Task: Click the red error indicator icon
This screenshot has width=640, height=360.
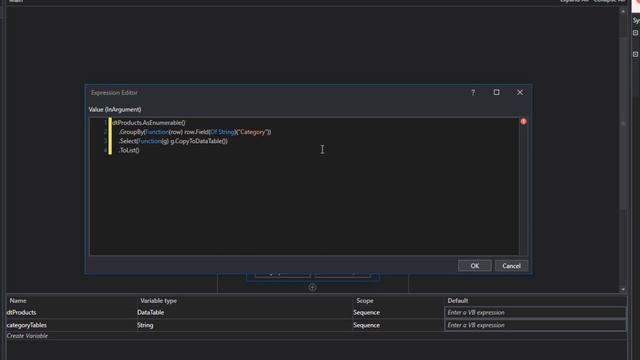Action: 523,122
